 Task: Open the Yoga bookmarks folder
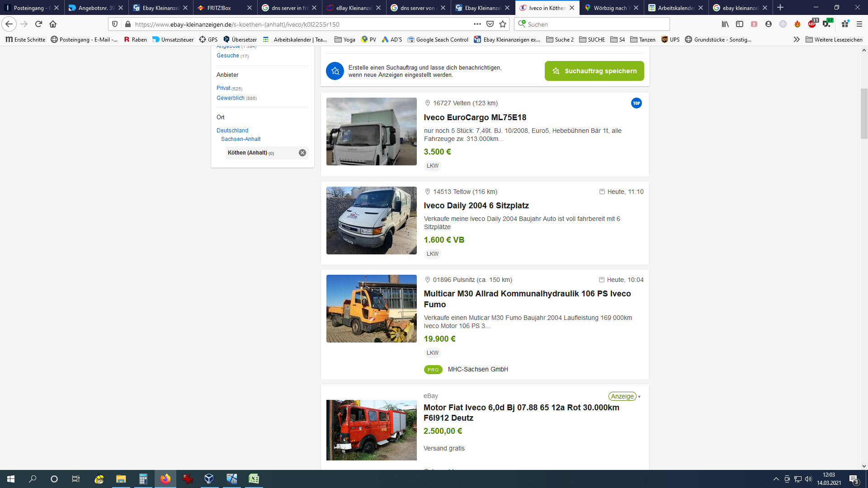pos(345,40)
